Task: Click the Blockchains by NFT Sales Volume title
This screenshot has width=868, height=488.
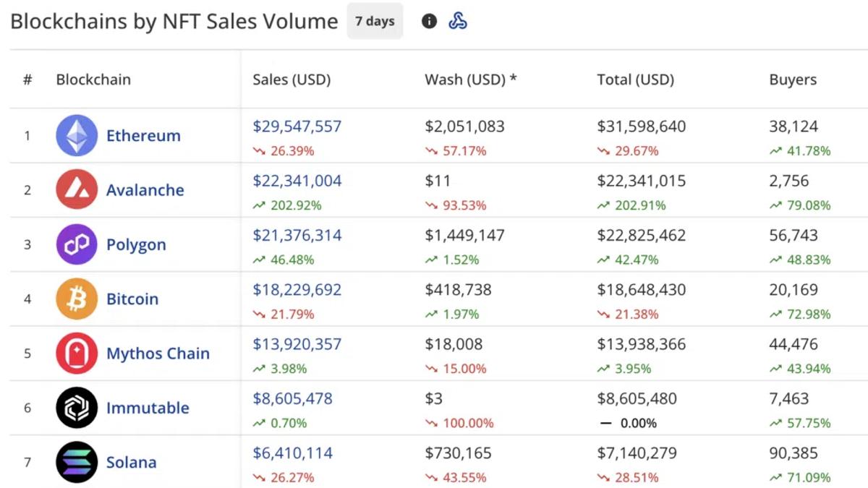Action: pos(174,22)
